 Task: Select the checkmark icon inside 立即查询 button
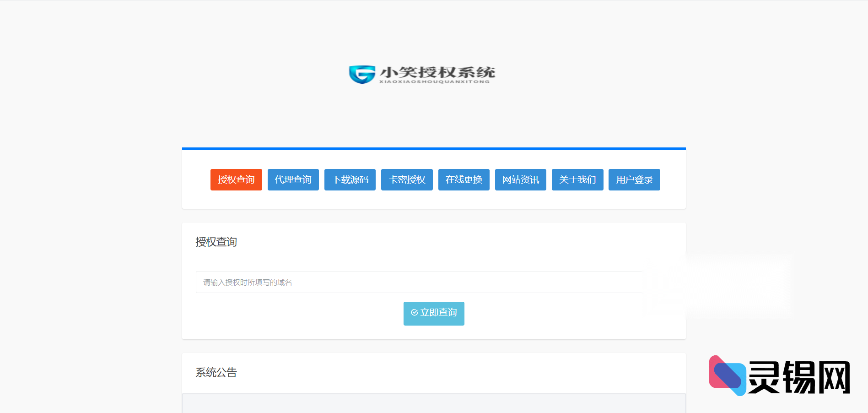(414, 313)
